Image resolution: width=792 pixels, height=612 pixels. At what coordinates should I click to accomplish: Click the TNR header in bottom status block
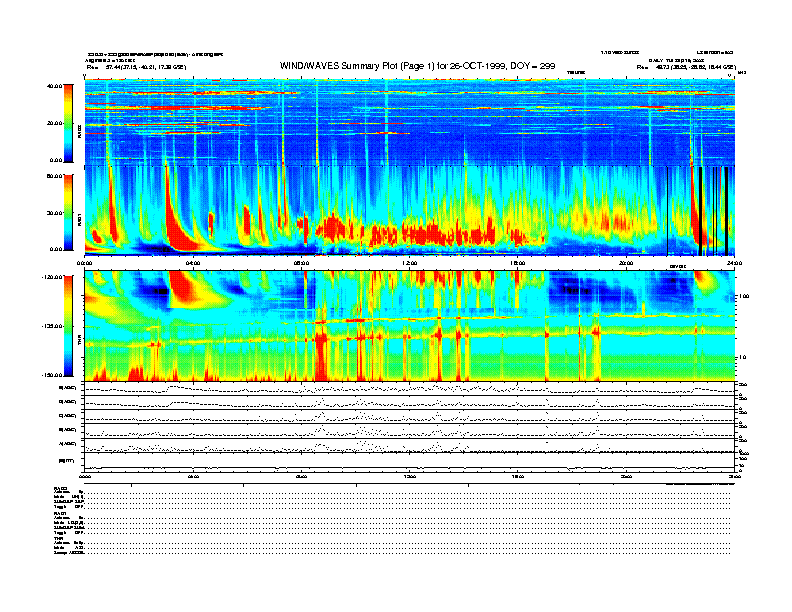[x=58, y=538]
